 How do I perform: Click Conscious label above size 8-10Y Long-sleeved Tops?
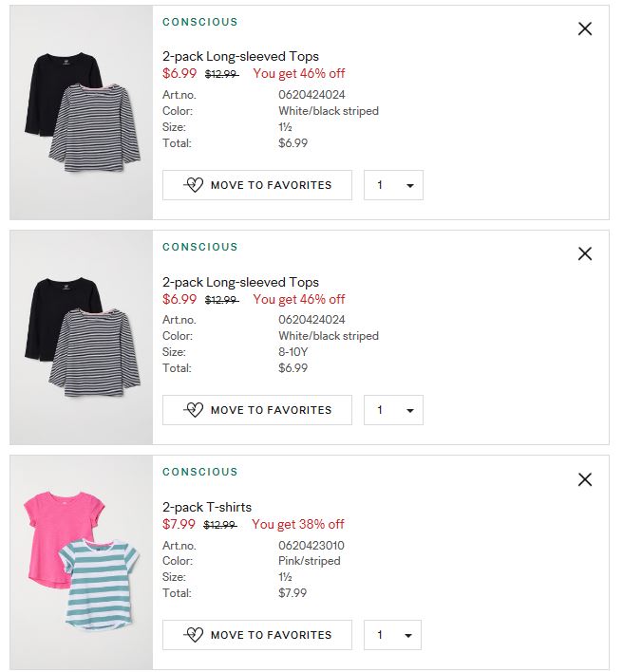click(x=200, y=247)
